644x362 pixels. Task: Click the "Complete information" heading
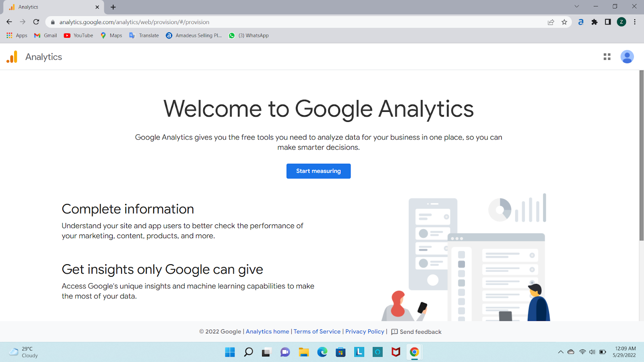pyautogui.click(x=128, y=209)
